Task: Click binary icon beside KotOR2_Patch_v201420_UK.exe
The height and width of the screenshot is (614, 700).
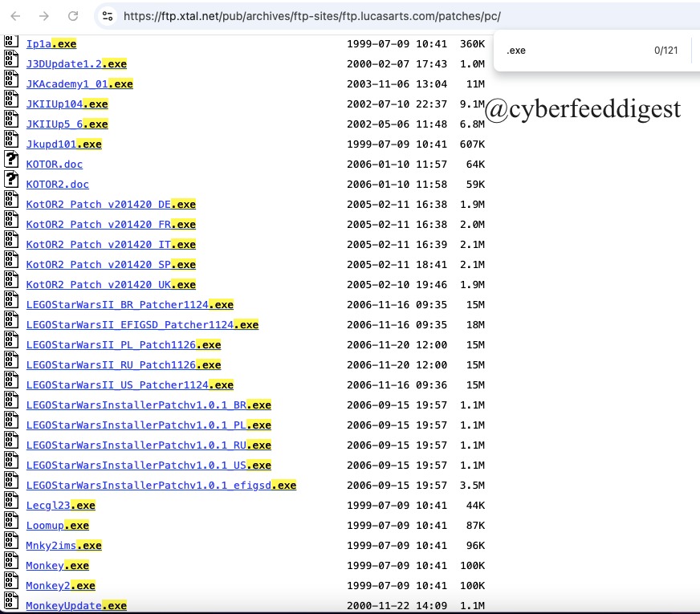Action: click(11, 279)
